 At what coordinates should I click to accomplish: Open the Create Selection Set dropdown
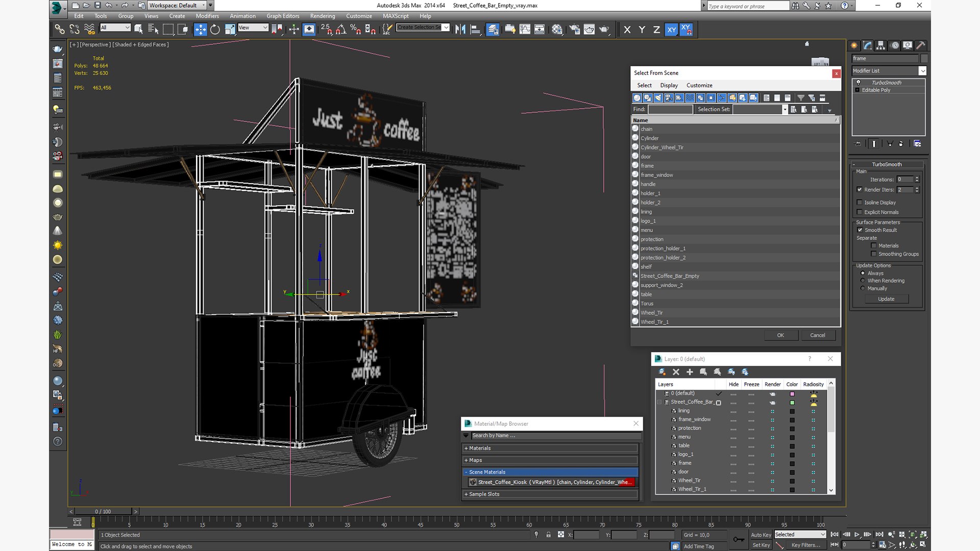click(446, 28)
